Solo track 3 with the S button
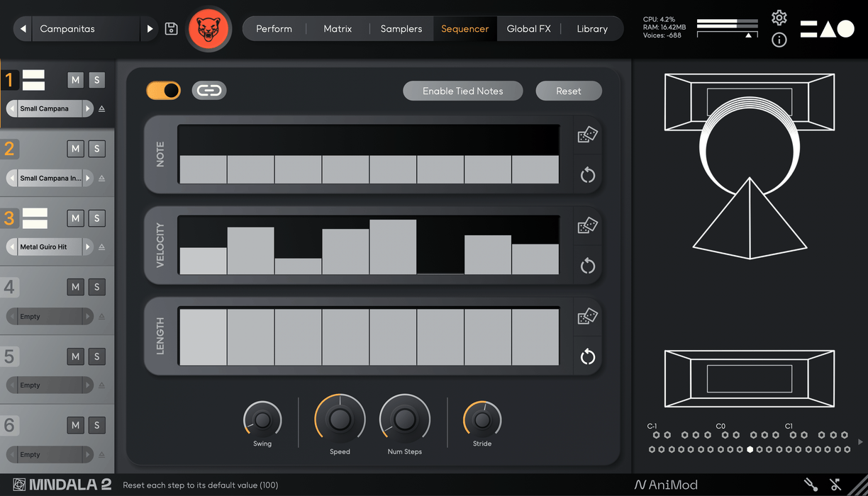 click(x=97, y=218)
